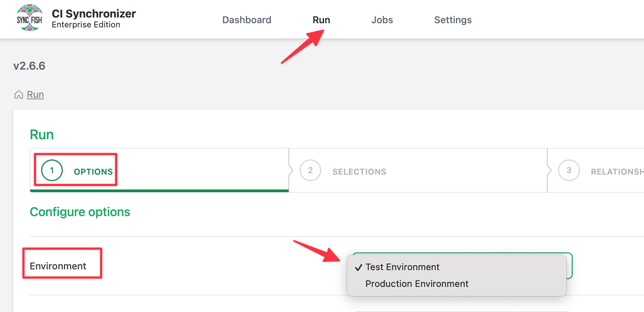Click the v2.6.6 version label
The width and height of the screenshot is (644, 312).
click(x=29, y=66)
